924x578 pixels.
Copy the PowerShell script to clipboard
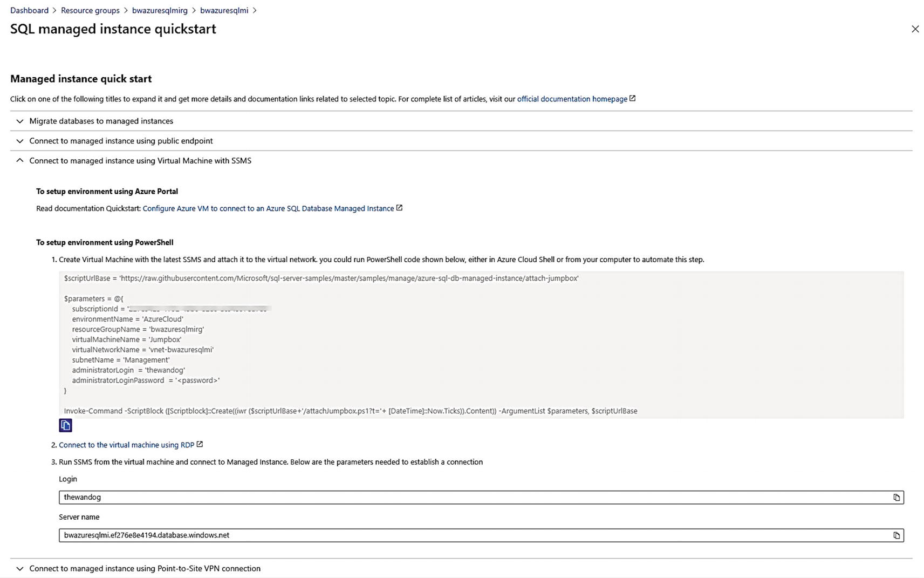(x=65, y=425)
